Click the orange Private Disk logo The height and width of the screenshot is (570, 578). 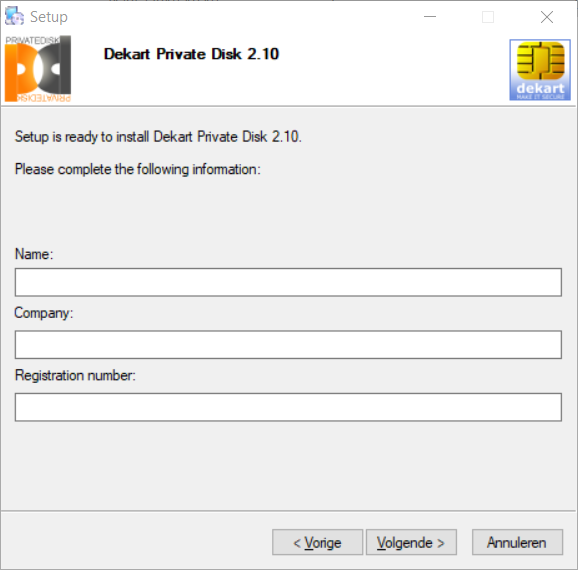pos(38,69)
